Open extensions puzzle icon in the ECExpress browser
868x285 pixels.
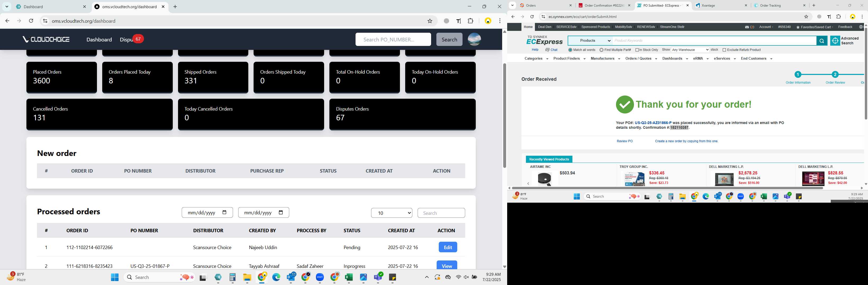[x=839, y=16]
